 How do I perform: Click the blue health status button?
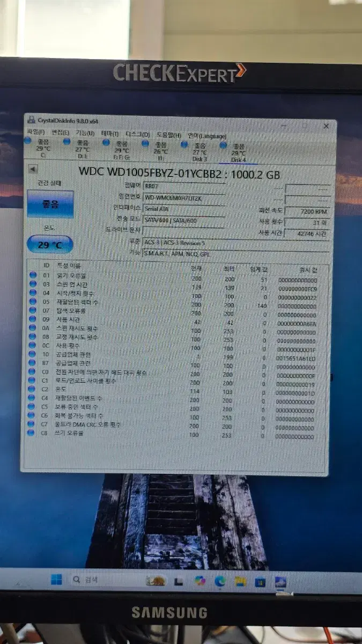coord(50,204)
